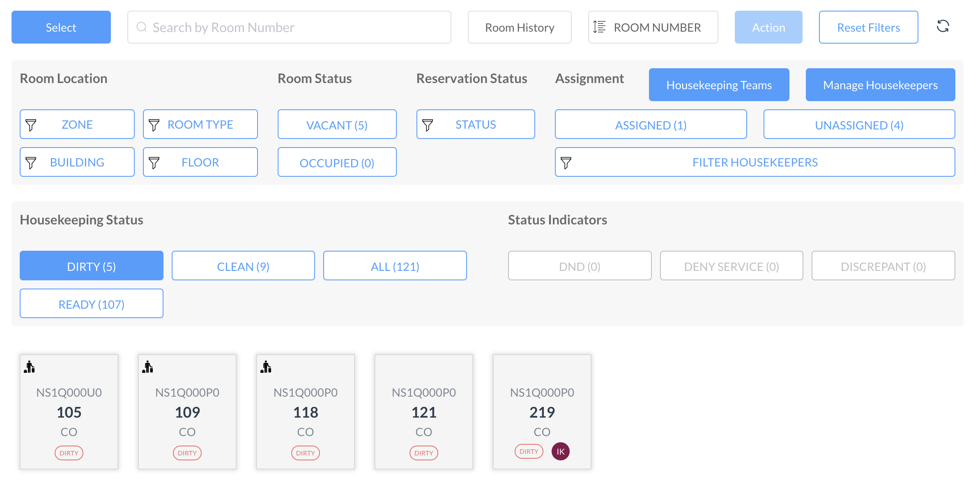980x499 pixels.
Task: Click the IK housekeeper avatar on room 219
Action: pyautogui.click(x=560, y=451)
